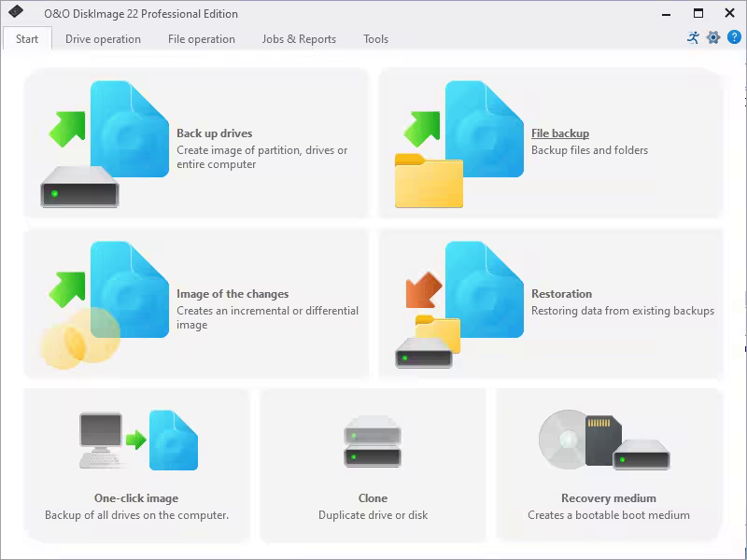This screenshot has height=560, width=747.
Task: Click the Restoration drive icon
Action: pos(423,354)
